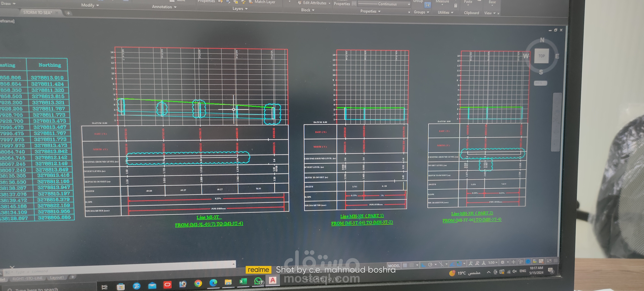644x291 pixels.
Task: Open polar tracking angle dropdown
Action: [x=435, y=264]
